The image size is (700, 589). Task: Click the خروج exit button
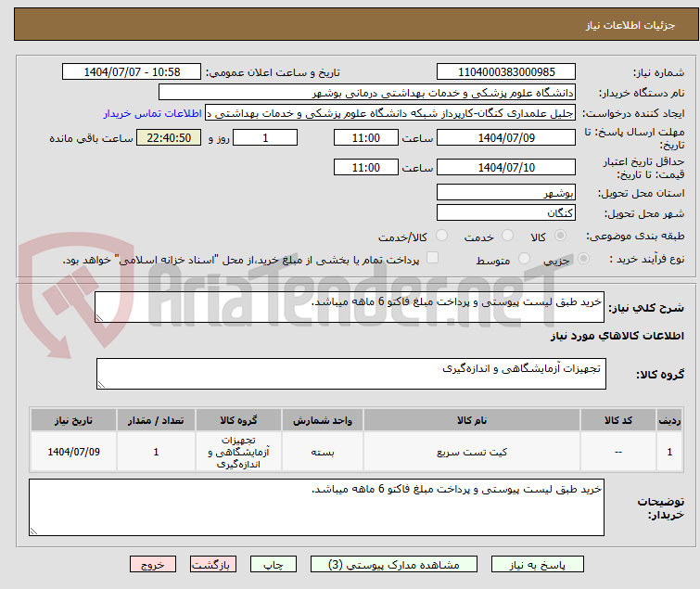(x=153, y=565)
